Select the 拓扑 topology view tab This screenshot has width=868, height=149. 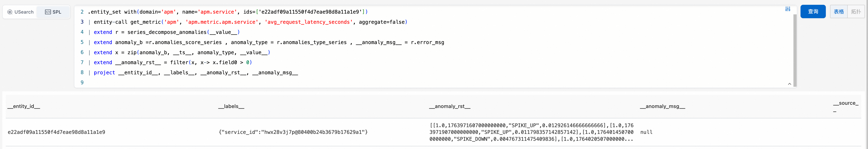point(856,12)
